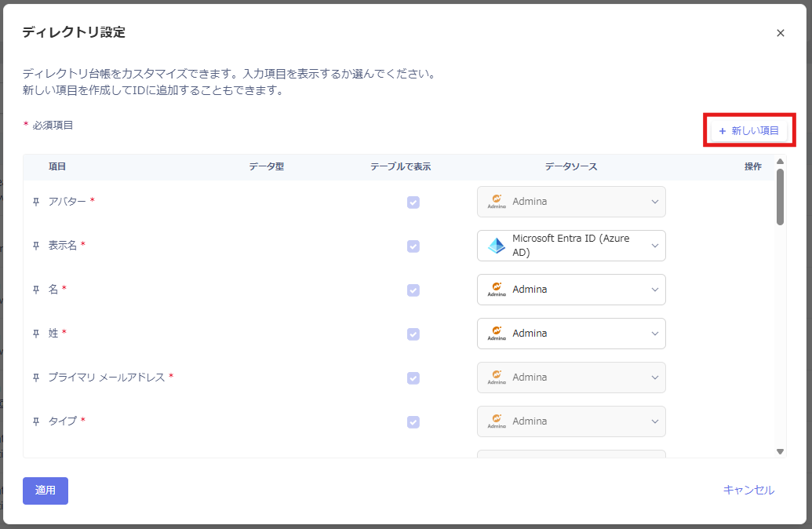This screenshot has width=812, height=529.
Task: Click the pin icon beside 名
Action: (x=36, y=290)
